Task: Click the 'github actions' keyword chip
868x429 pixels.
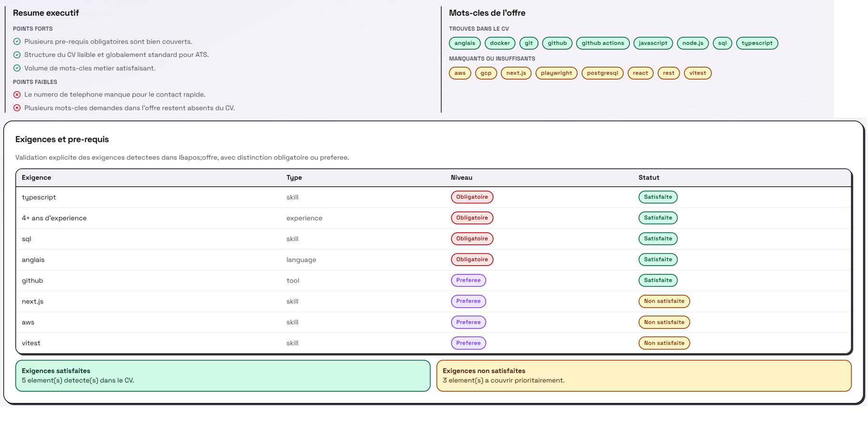Action: coord(603,43)
